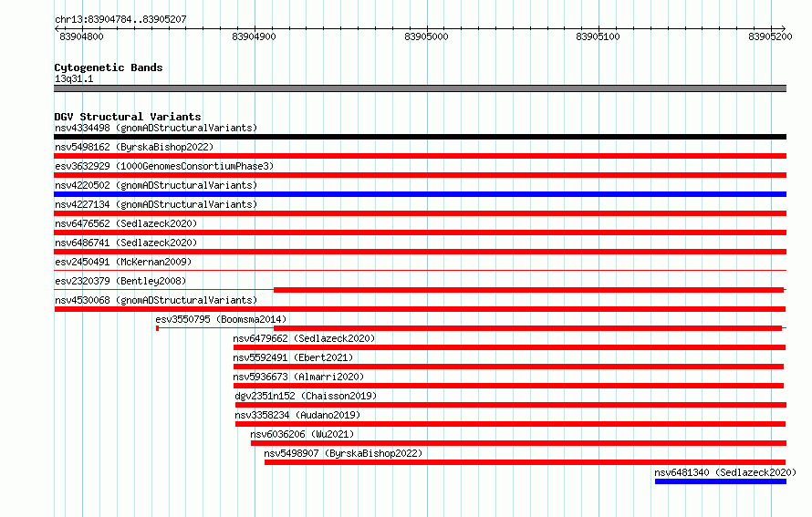This screenshot has width=812, height=517.
Task: Click ruler position 83904800
Action: (81, 36)
